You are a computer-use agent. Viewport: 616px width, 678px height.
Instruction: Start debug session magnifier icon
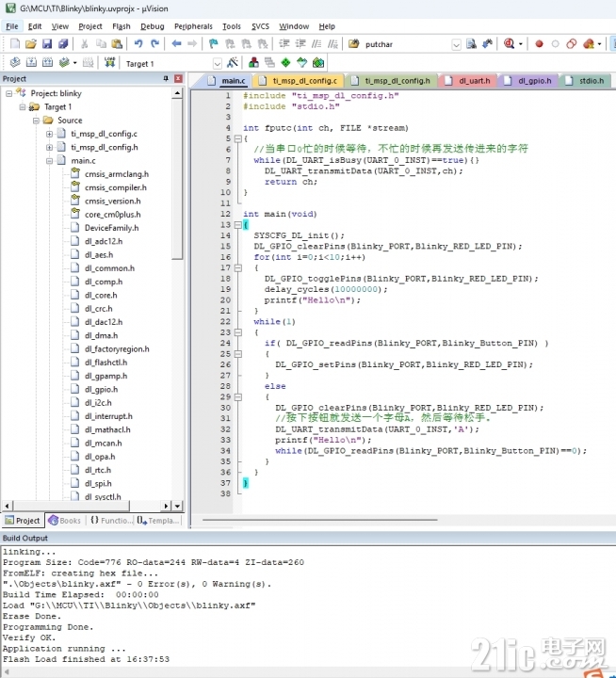tap(510, 43)
